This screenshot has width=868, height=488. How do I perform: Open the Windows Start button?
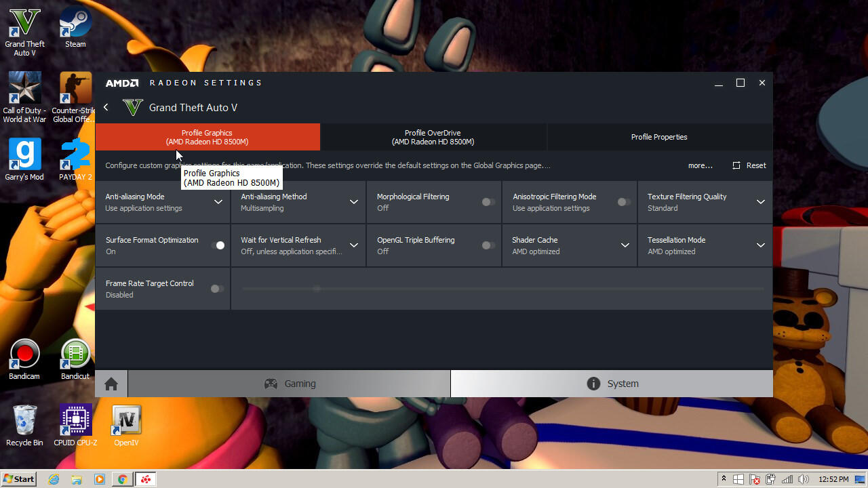point(18,479)
